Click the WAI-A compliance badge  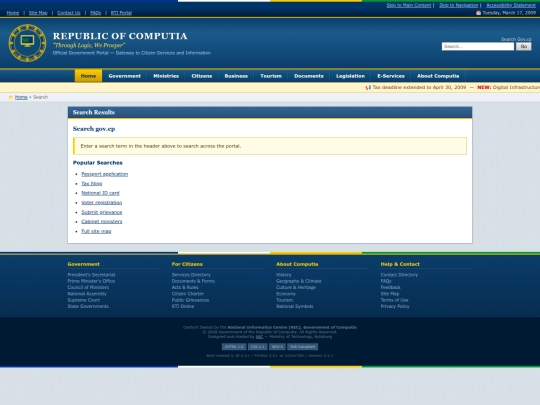tap(277, 347)
